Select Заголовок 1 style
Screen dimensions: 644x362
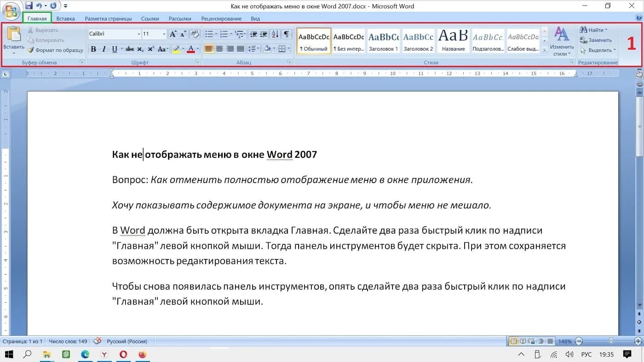point(383,41)
